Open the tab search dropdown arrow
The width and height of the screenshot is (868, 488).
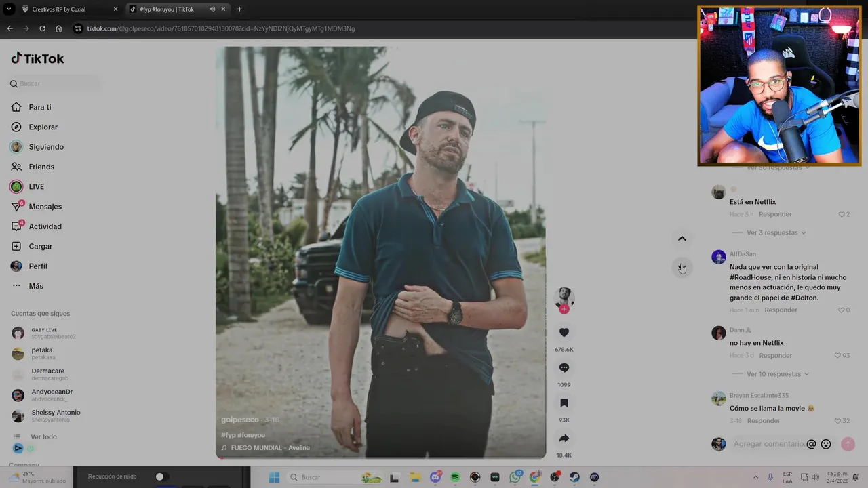click(x=9, y=9)
